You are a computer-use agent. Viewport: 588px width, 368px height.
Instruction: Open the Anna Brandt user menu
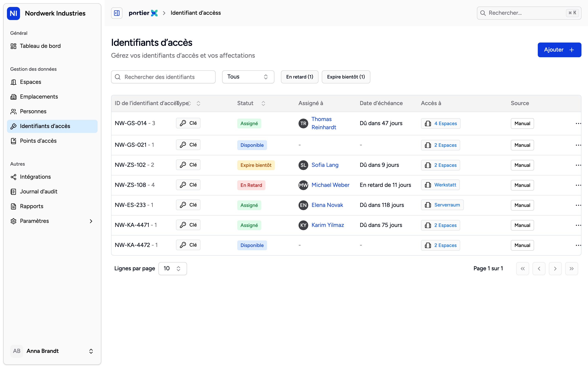pos(52,351)
